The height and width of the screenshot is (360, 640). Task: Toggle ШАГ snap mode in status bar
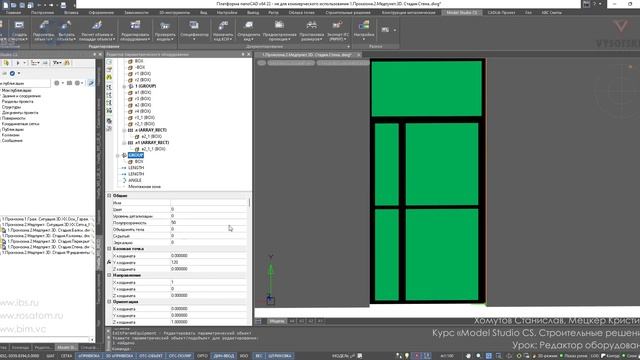tap(50, 356)
